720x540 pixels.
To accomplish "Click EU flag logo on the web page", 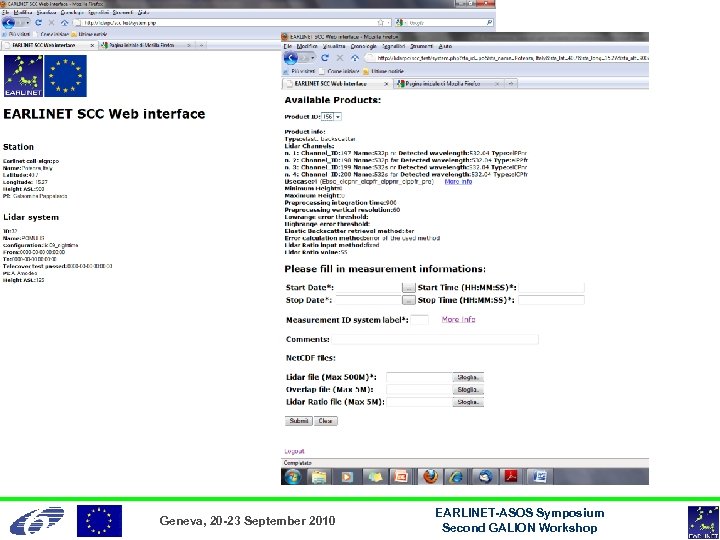I will point(65,76).
